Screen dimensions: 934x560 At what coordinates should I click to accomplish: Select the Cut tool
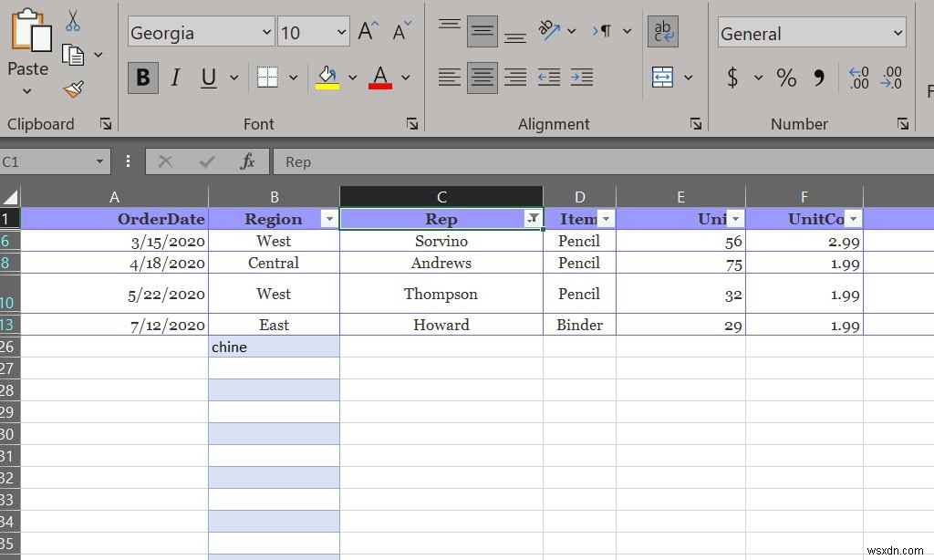[73, 16]
